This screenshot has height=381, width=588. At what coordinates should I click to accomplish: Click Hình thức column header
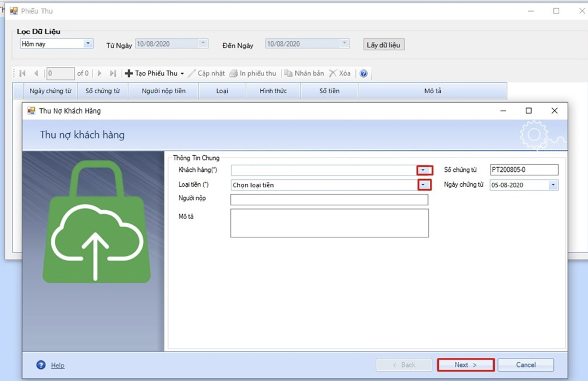273,91
